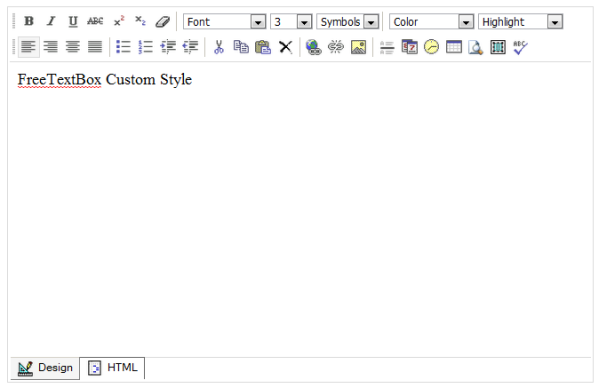This screenshot has height=388, width=600.
Task: Align text left
Action: [x=29, y=47]
